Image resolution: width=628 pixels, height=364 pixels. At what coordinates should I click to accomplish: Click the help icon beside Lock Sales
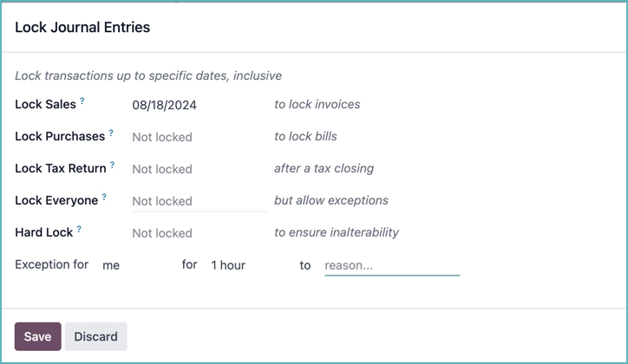pyautogui.click(x=82, y=101)
